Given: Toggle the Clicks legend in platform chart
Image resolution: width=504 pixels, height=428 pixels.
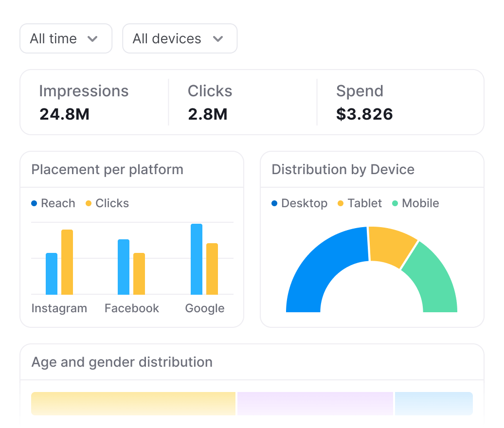Looking at the screenshot, I should [107, 203].
